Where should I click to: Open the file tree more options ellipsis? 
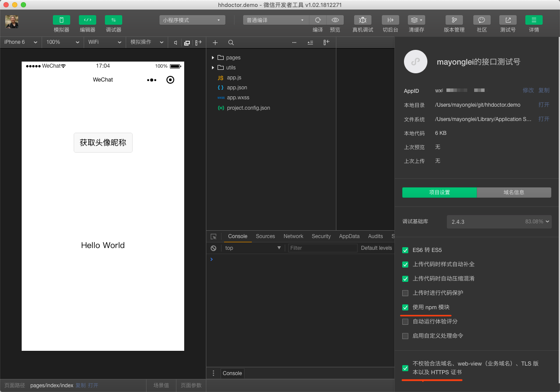point(294,42)
